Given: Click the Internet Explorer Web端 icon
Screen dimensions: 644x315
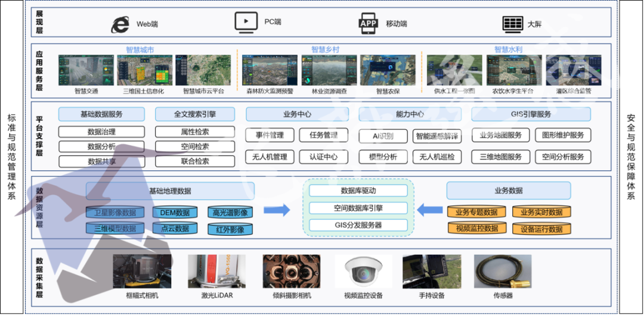Looking at the screenshot, I should point(121,24).
